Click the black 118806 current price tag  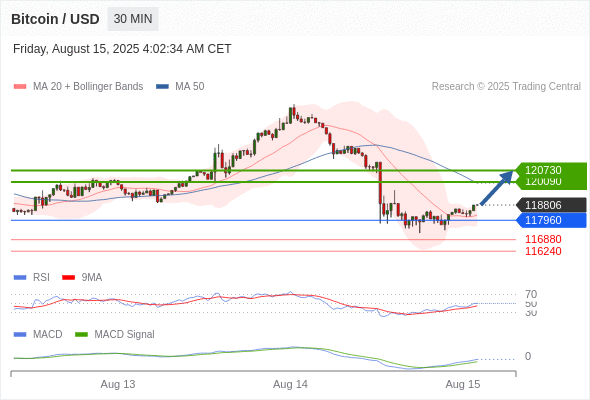(551, 205)
